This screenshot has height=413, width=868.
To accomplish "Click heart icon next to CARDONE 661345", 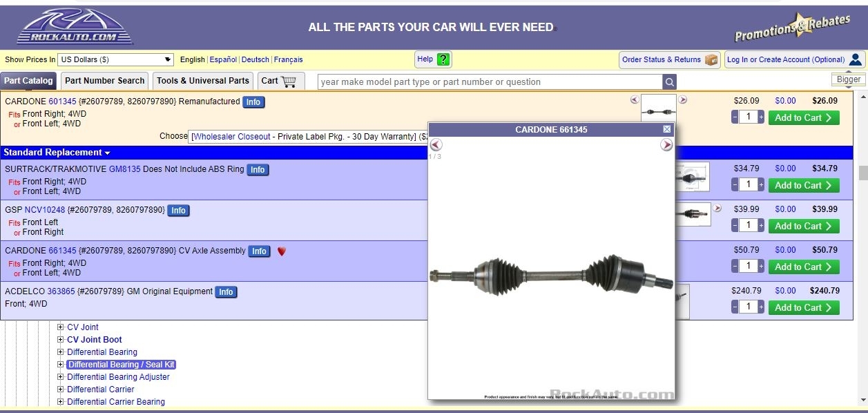I will click(281, 251).
